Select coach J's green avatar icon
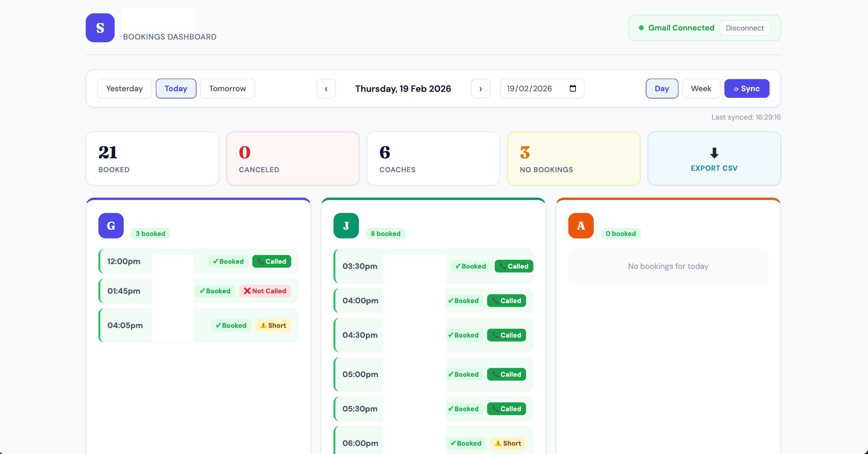 click(x=346, y=225)
